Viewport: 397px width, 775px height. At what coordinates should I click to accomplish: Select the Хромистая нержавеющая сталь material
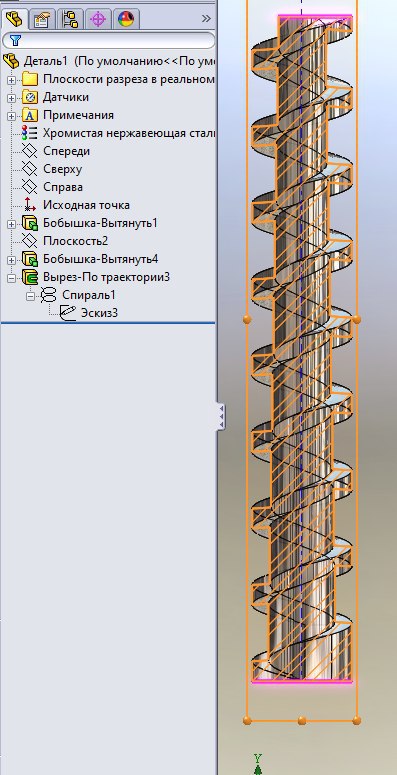(x=129, y=133)
